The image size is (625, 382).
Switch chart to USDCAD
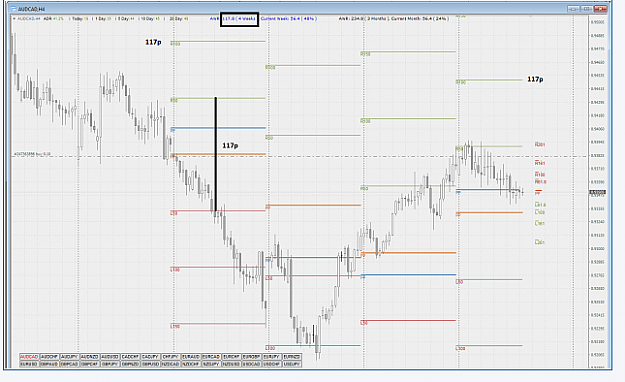point(252,364)
